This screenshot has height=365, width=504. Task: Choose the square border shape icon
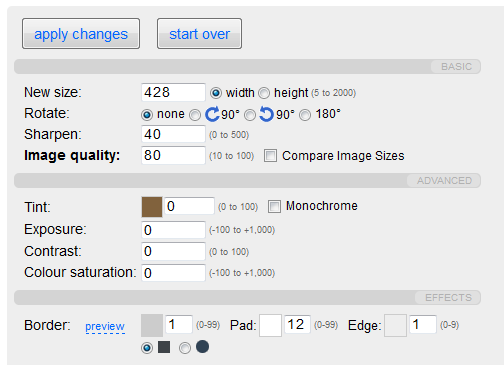point(164,347)
